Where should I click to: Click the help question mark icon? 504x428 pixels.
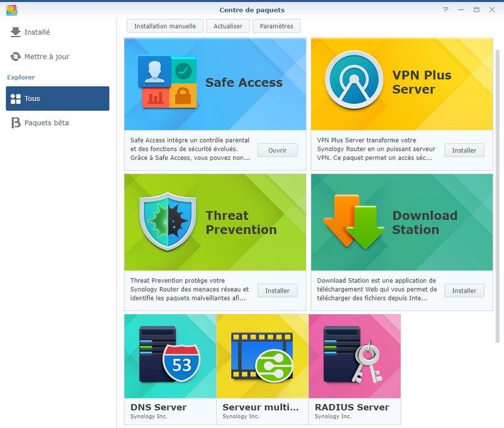(445, 9)
